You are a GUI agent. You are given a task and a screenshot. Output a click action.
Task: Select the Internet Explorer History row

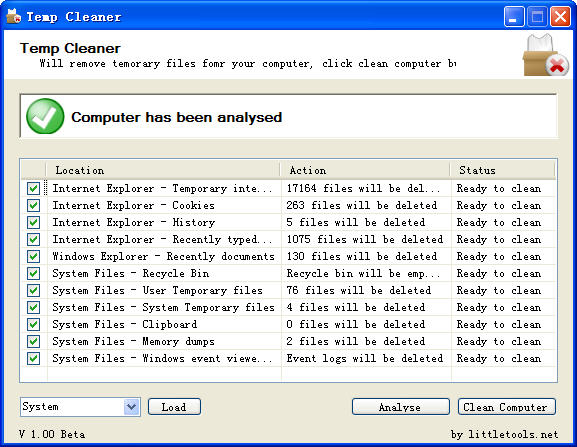pyautogui.click(x=288, y=223)
